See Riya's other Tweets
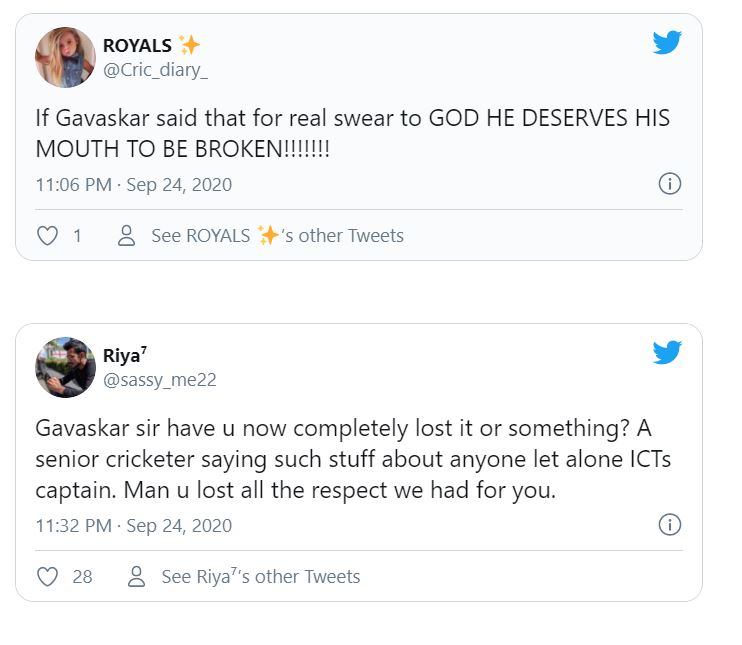The image size is (742, 645). [260, 577]
